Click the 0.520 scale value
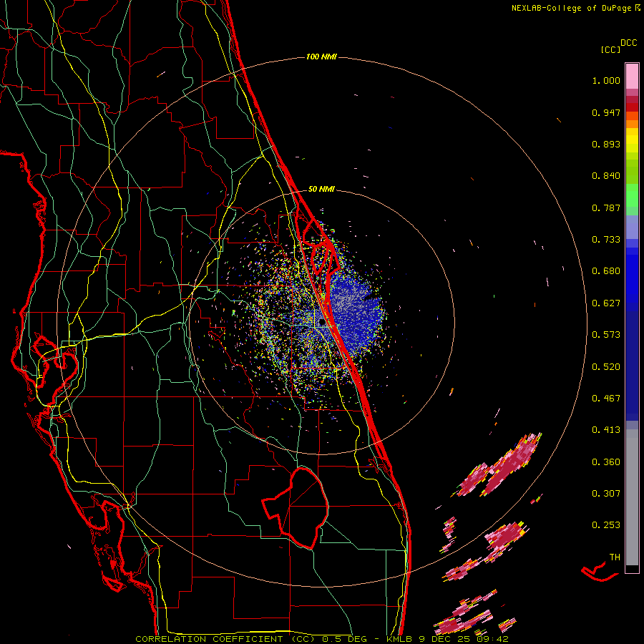 coord(606,367)
